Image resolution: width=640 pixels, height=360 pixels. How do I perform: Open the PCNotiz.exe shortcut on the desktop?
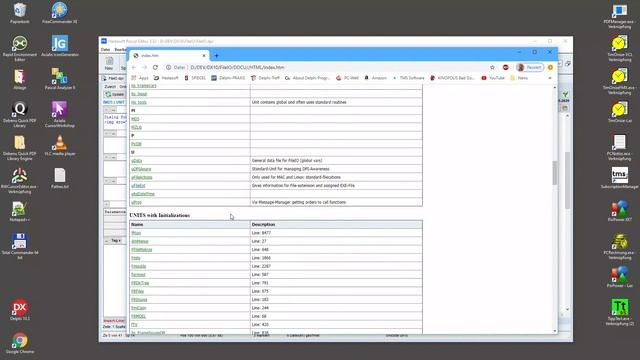[620, 148]
